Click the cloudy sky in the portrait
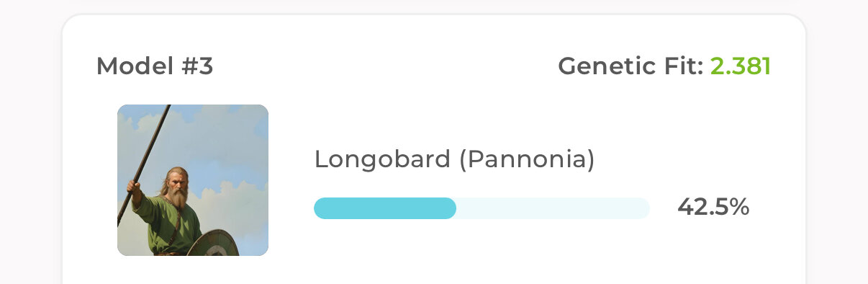The height and width of the screenshot is (284, 868). click(223, 144)
